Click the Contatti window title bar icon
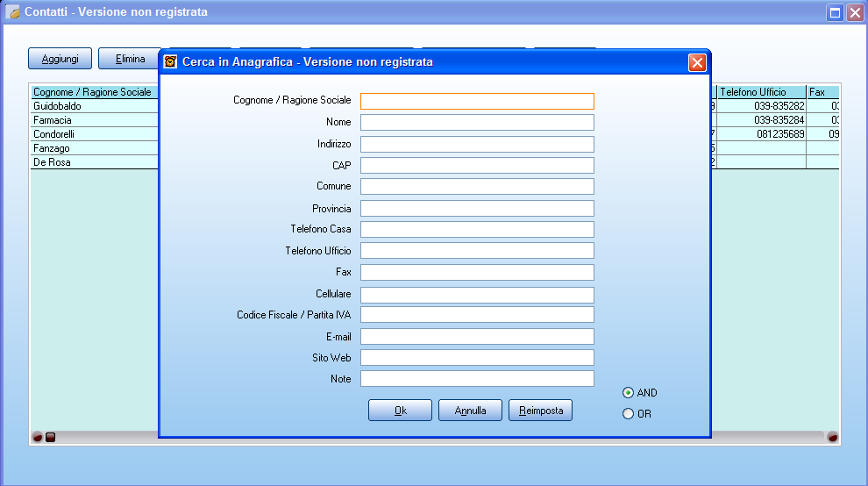The height and width of the screenshot is (486, 868). point(13,11)
